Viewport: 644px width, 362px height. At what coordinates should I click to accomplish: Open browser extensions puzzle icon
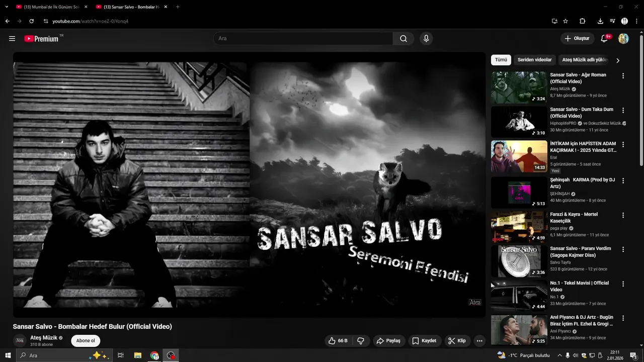[x=583, y=21]
